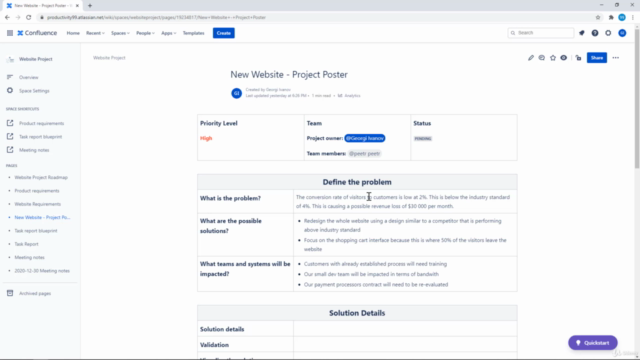The image size is (640, 360).
Task: Open Product requirements page under Pages
Action: click(37, 191)
